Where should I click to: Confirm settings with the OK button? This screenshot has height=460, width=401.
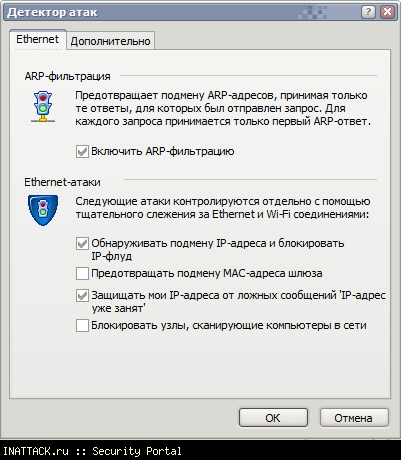(273, 418)
